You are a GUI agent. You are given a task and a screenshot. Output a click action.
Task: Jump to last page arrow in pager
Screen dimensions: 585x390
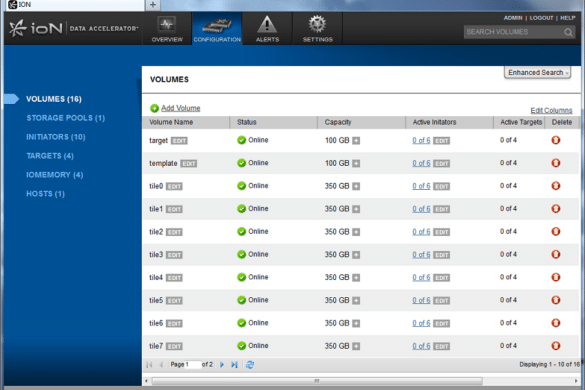(234, 365)
